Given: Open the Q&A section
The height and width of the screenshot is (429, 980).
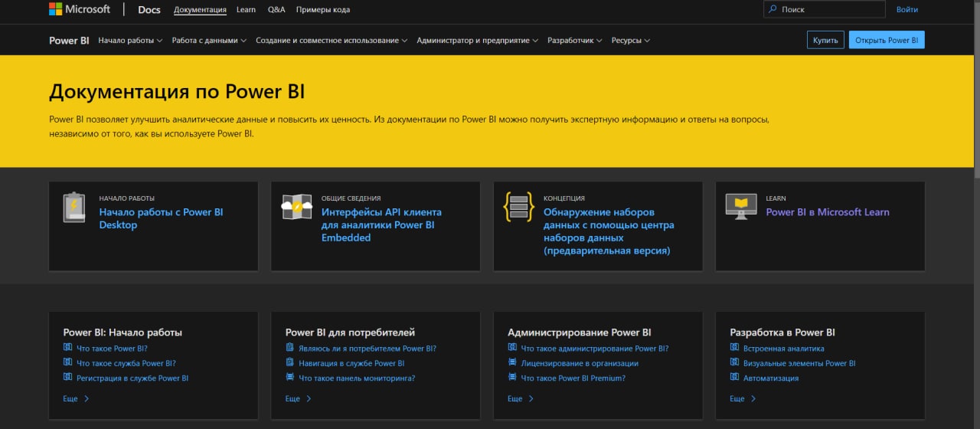Looking at the screenshot, I should 276,10.
